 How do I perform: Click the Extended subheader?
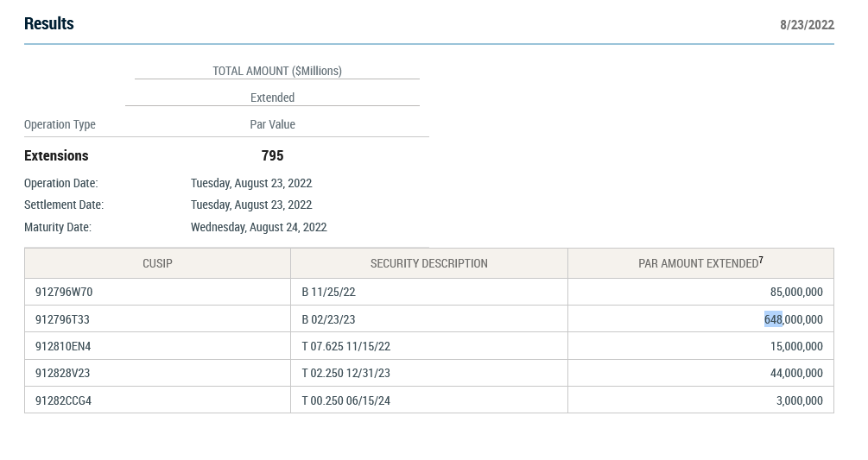(x=272, y=98)
